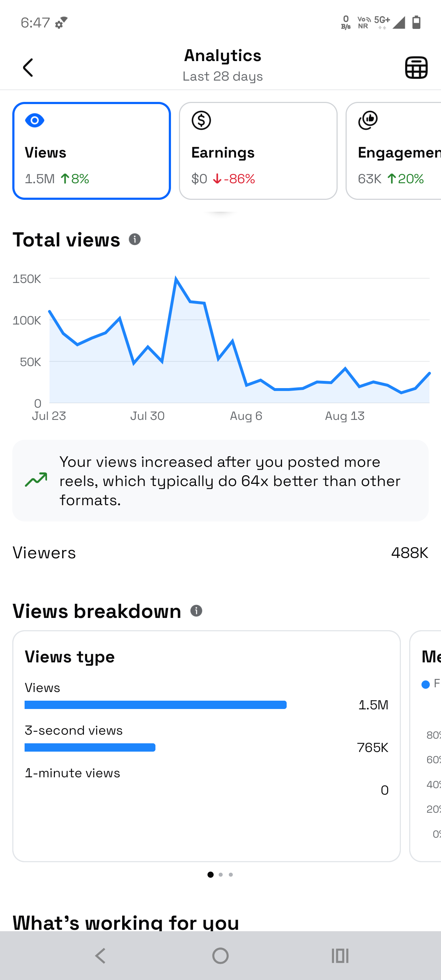Open the Last 28 days date range
This screenshot has width=441, height=980.
(223, 76)
